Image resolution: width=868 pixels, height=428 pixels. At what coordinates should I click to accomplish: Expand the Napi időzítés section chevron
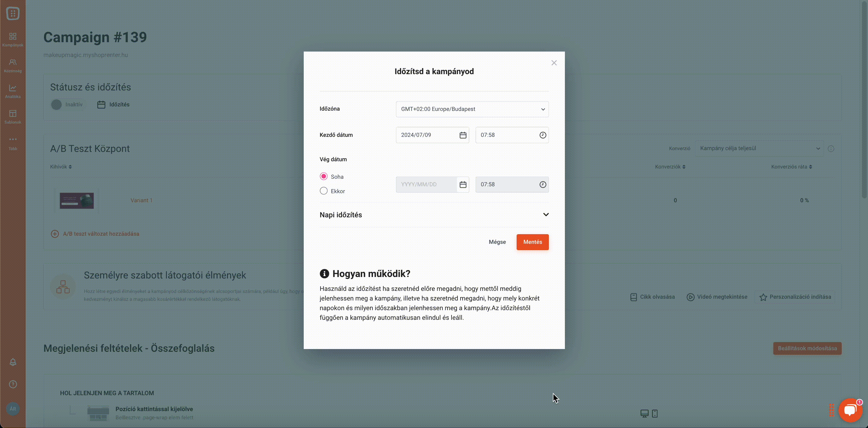(x=546, y=215)
